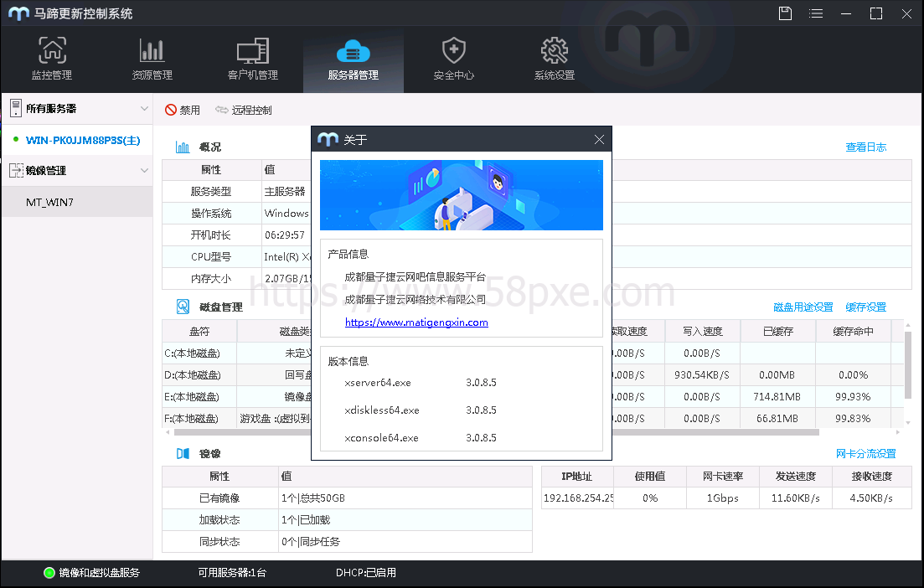Click the 99.83% cache hit value
The width and height of the screenshot is (924, 588).
click(853, 419)
